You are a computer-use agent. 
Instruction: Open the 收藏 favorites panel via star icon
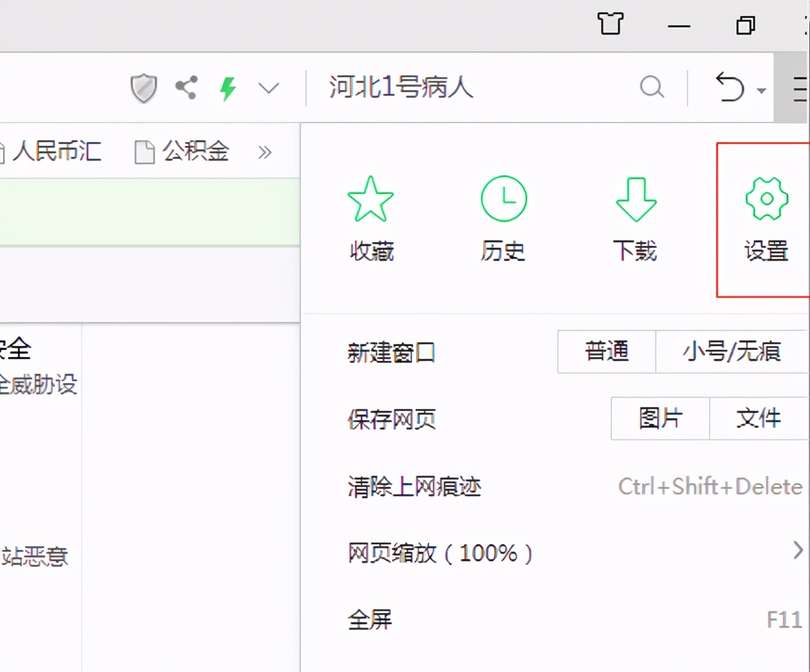click(x=370, y=216)
